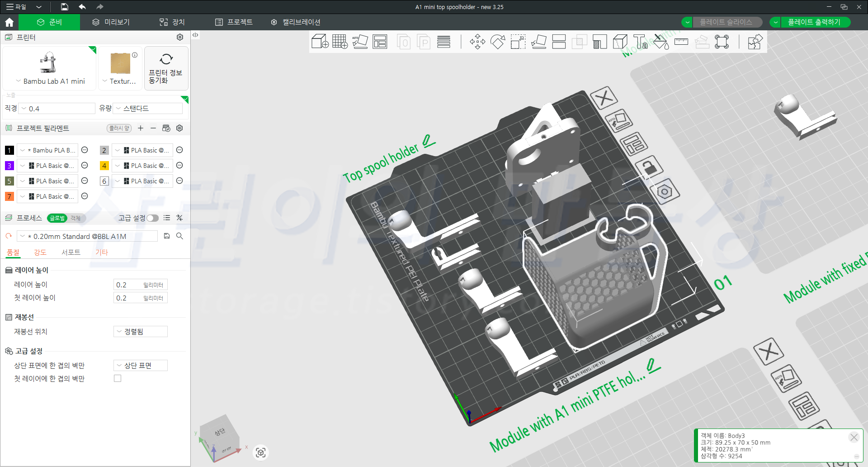
Task: Select the Color painting tool
Action: coord(660,42)
